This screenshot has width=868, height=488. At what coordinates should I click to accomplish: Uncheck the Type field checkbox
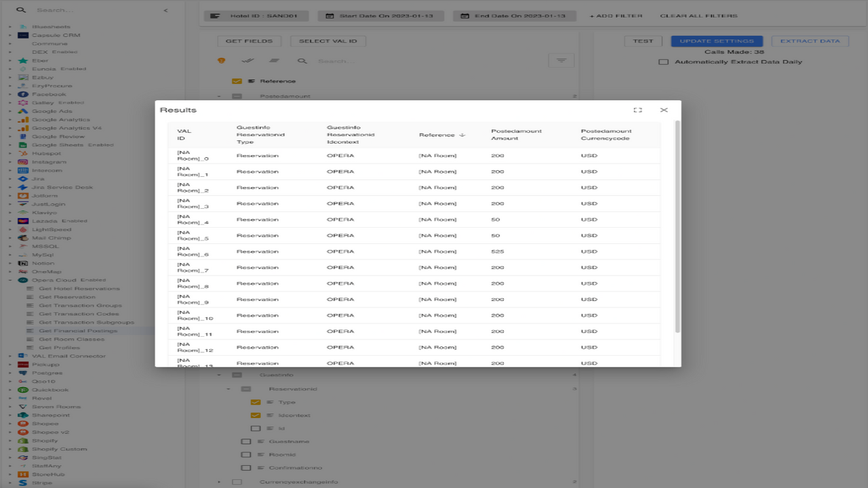256,403
